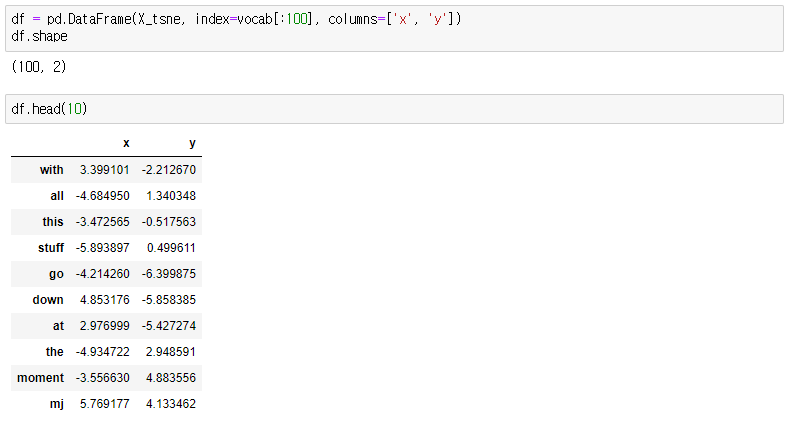Select the 'mj' row index label
This screenshot has width=790, height=424.
pos(57,404)
